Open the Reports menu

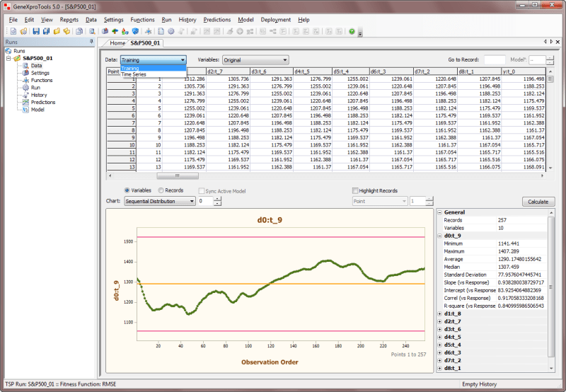tap(69, 20)
